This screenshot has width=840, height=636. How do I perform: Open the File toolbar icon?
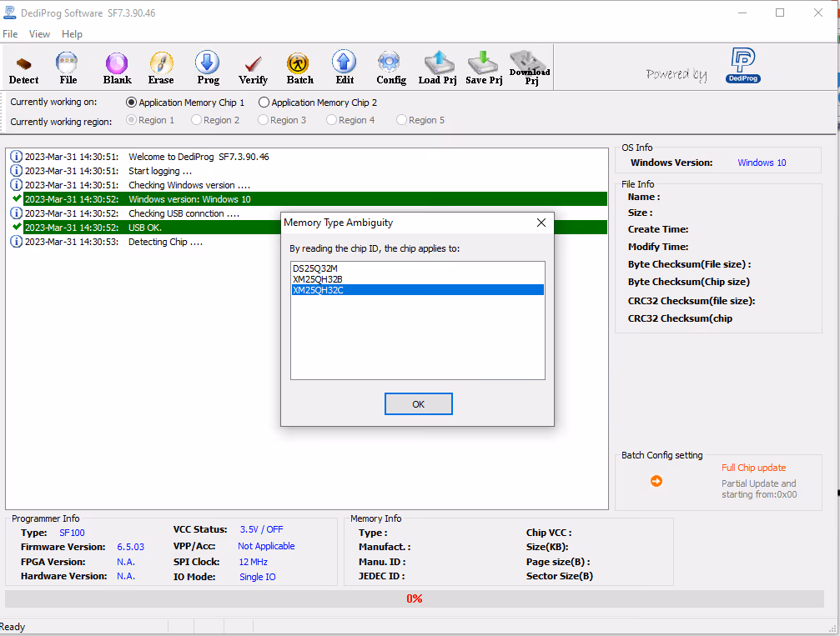[68, 69]
